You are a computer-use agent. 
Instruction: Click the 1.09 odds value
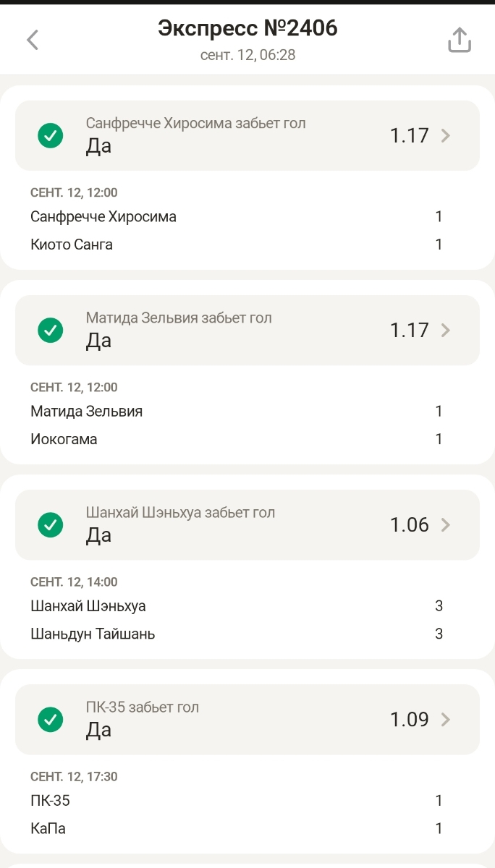coord(409,719)
